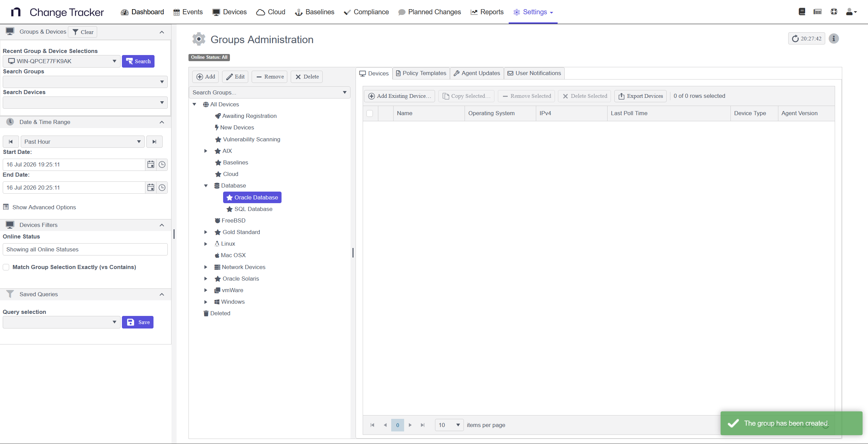
Task: Select the New Devices group
Action: pos(234,127)
